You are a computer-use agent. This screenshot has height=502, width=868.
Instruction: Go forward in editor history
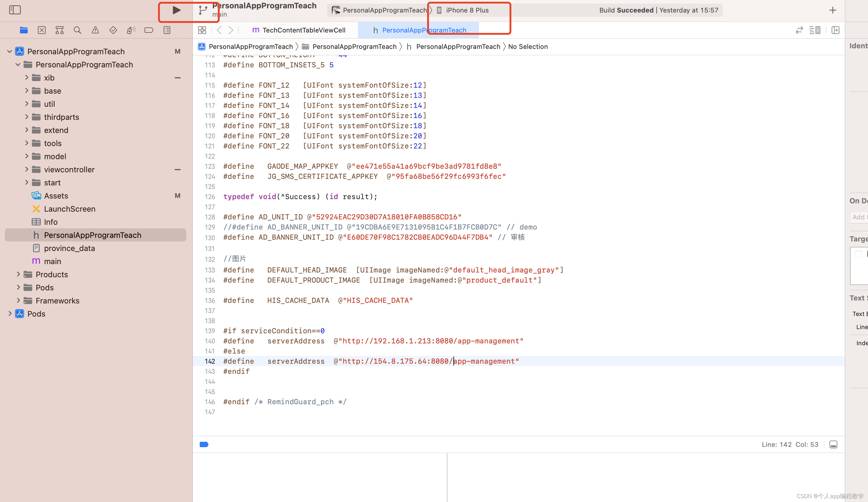tap(231, 30)
